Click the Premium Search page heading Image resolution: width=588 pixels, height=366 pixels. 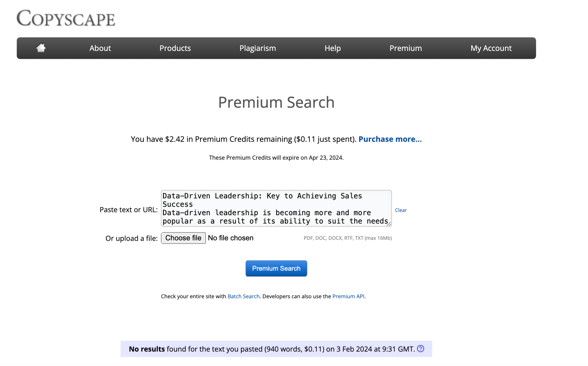pos(276,102)
